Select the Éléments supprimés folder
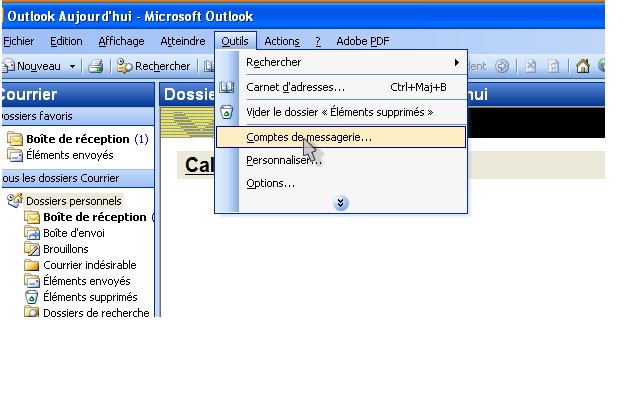This screenshot has height=400, width=640. 90,297
